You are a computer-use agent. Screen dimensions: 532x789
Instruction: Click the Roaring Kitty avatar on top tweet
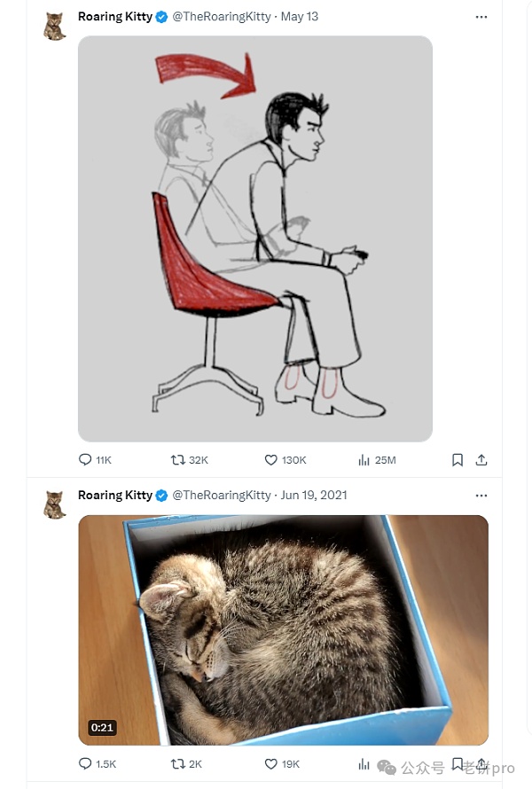click(x=55, y=27)
